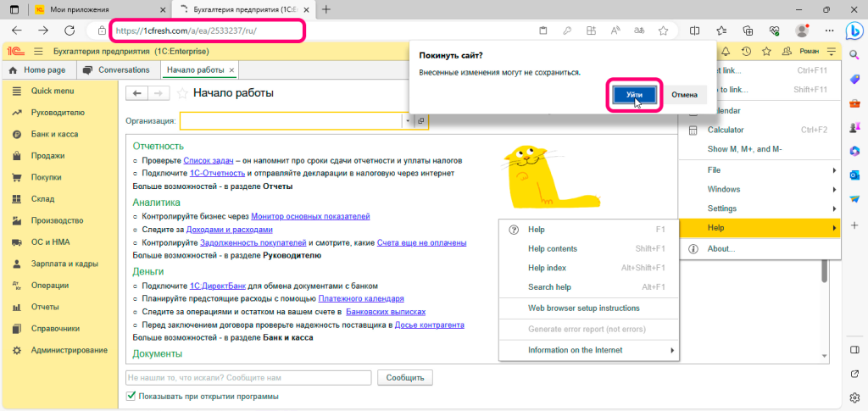
Task: Open Досье контрагента link
Action: (x=430, y=325)
